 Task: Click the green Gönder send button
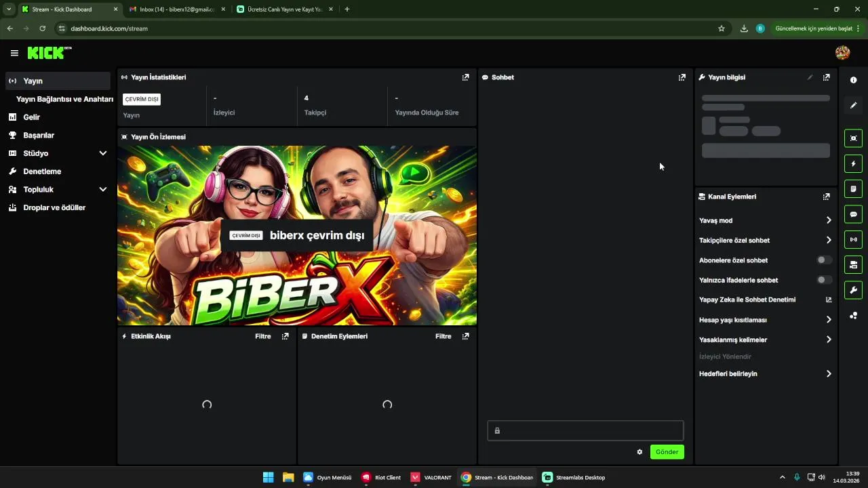(x=667, y=452)
